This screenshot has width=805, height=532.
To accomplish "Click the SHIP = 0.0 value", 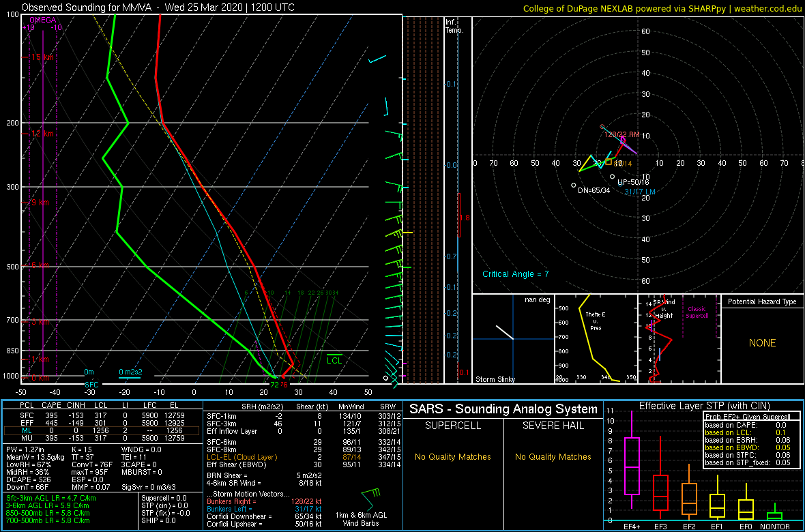I will coord(159,520).
